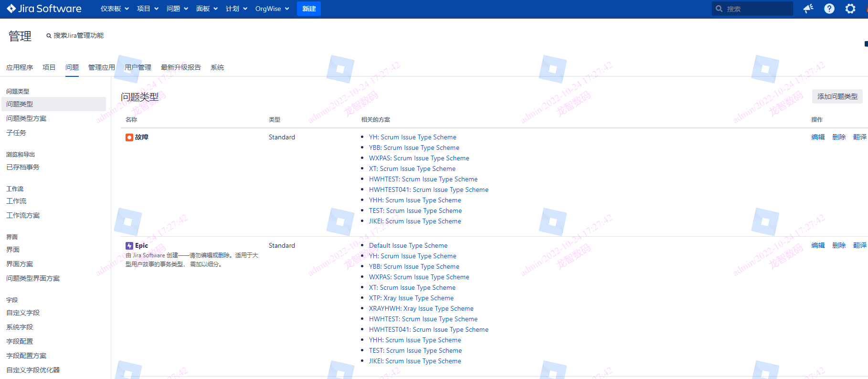This screenshot has height=379, width=868.
Task: Select 工作流方案 in the sidebar
Action: tap(23, 215)
